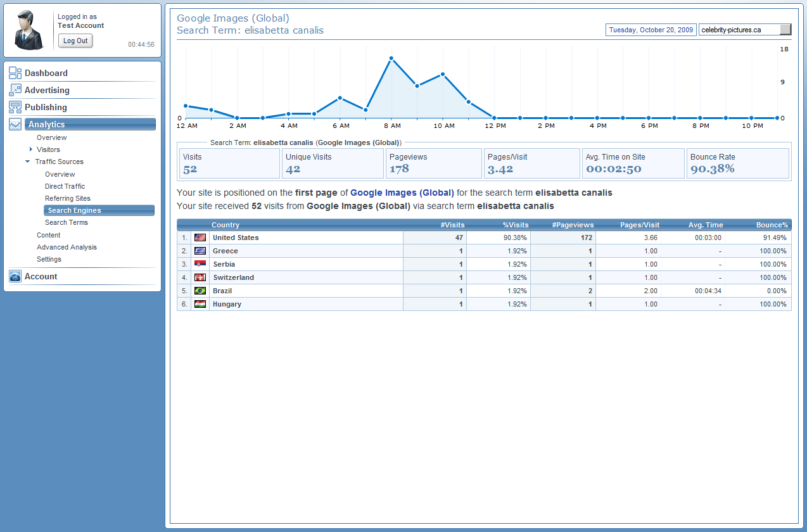Click the Pages/Visit 3.42 summary box
This screenshot has width=807, height=532.
(531, 163)
